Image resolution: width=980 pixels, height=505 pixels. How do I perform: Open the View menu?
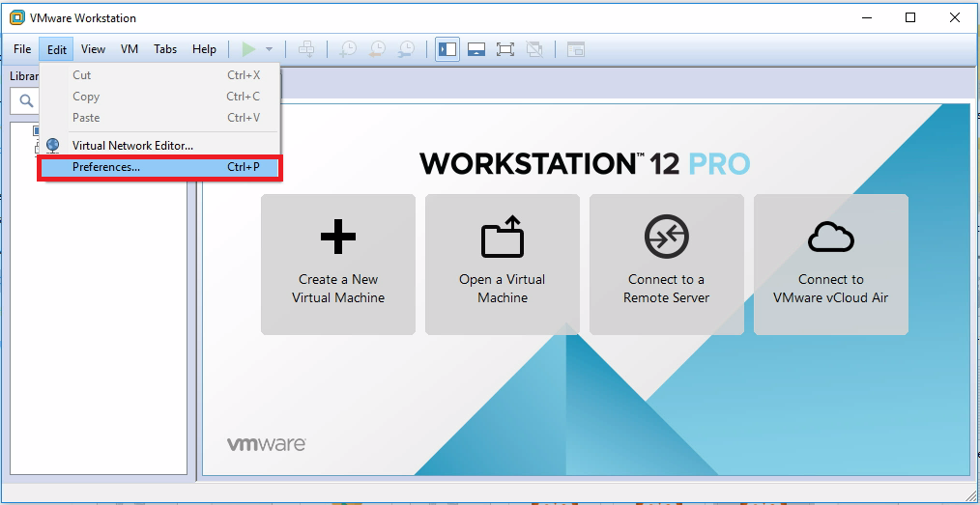click(93, 49)
